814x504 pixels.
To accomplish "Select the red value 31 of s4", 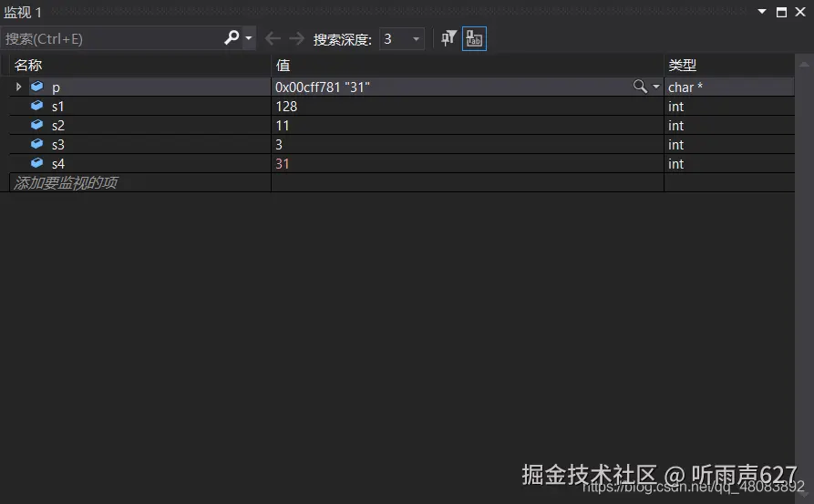I will click(x=282, y=164).
